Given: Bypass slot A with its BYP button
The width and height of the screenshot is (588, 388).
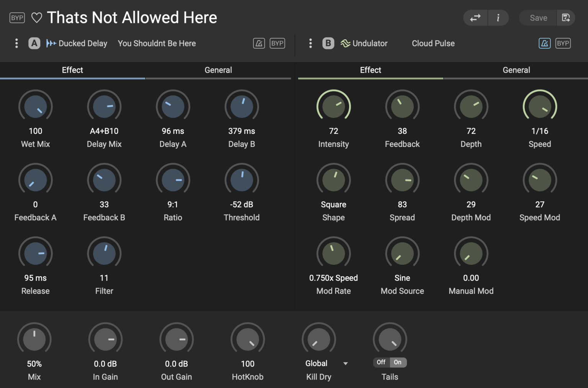Looking at the screenshot, I should tap(277, 43).
